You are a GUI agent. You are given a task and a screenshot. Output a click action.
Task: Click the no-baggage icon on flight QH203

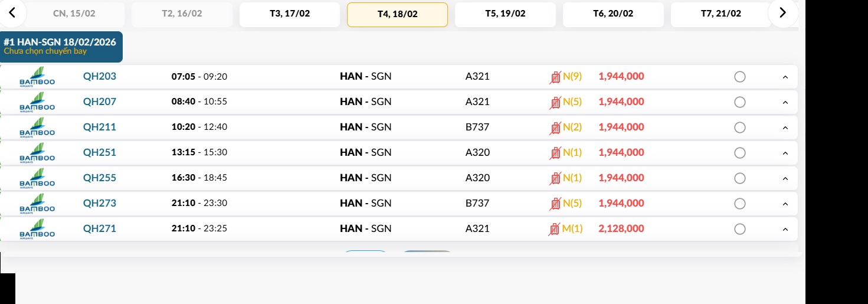(555, 77)
